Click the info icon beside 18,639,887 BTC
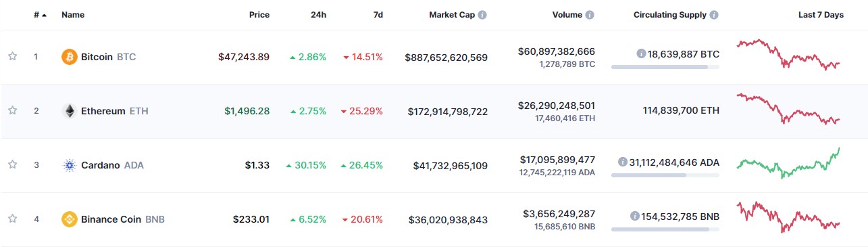 [x=641, y=54]
